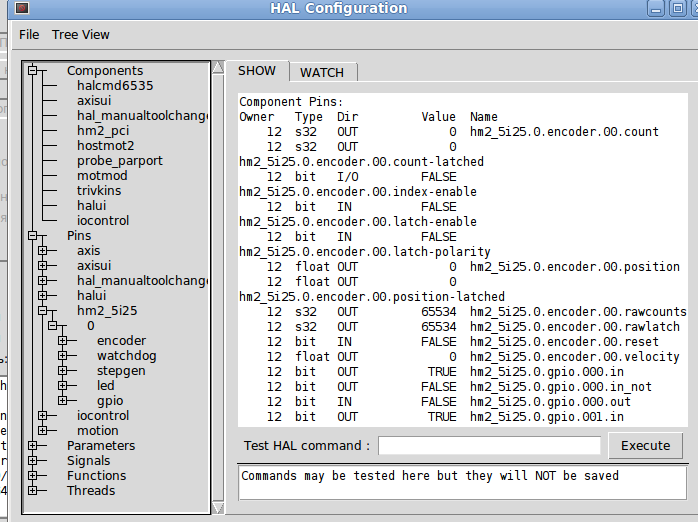Click hm2_5i25.0.encoder.00.velocity pin name

pos(575,356)
